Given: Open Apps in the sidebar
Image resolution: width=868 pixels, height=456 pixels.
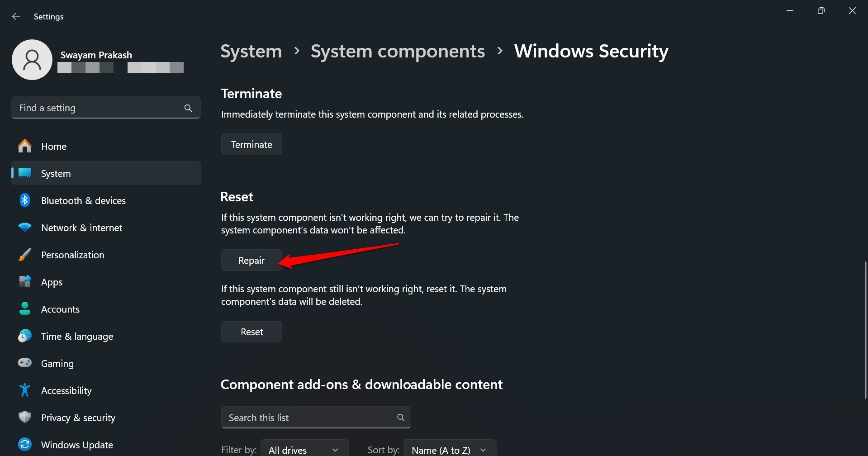Looking at the screenshot, I should [52, 282].
